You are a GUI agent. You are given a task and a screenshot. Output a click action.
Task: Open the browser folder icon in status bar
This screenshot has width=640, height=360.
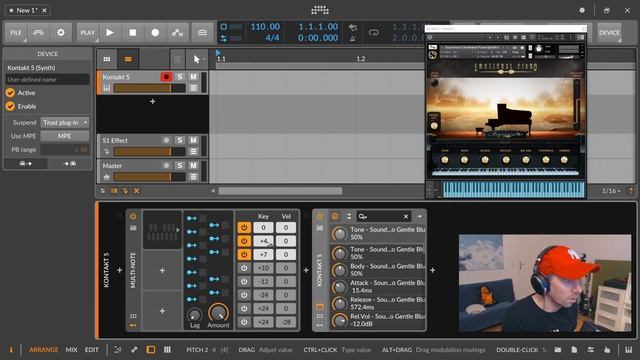point(558,350)
